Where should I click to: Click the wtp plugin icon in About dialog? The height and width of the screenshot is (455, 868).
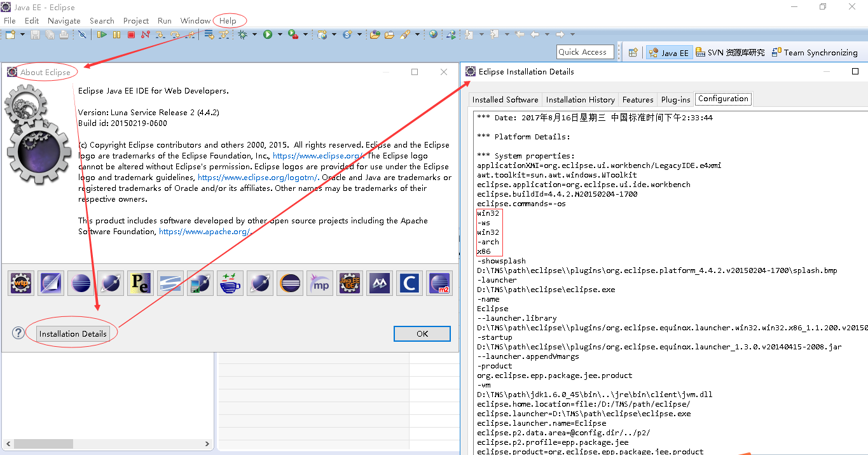[21, 283]
